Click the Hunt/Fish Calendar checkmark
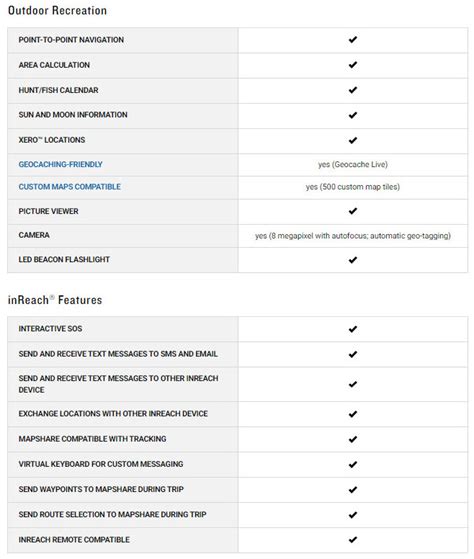 tap(353, 90)
